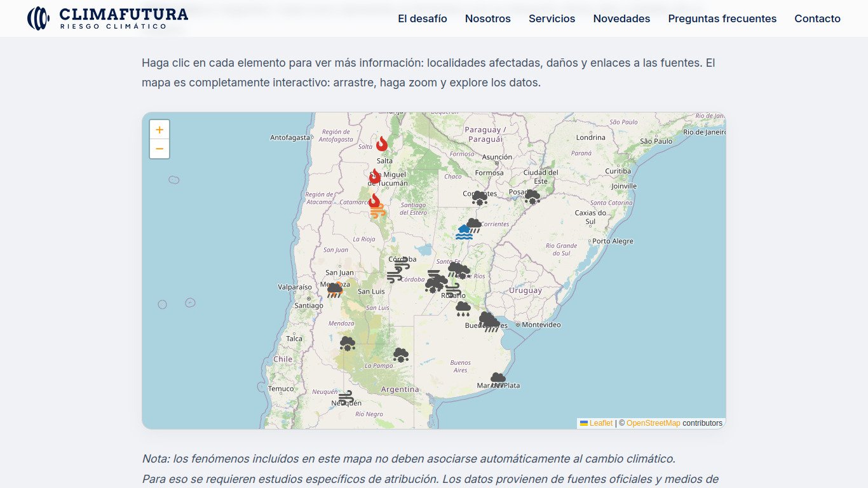The image size is (868, 488).
Task: Zoom in on the map
Action: click(x=159, y=130)
